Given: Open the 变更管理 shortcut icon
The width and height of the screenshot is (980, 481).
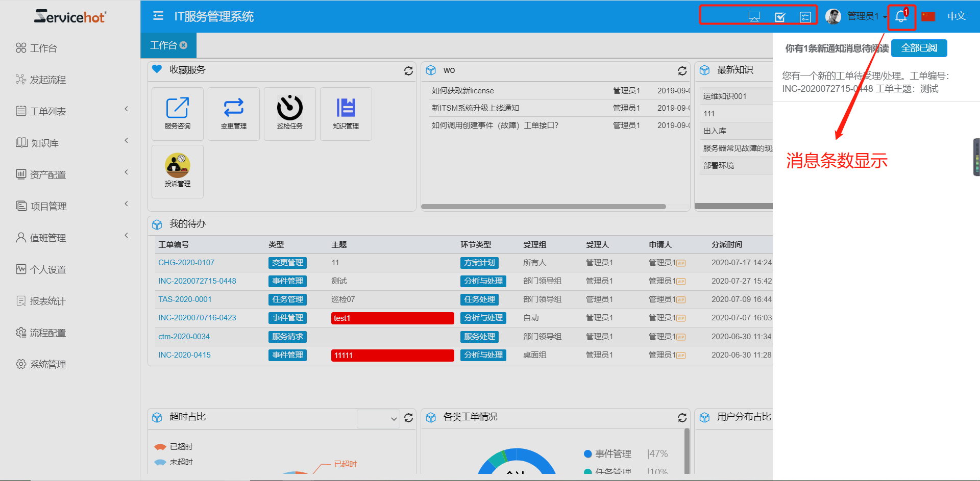Looking at the screenshot, I should tap(233, 113).
